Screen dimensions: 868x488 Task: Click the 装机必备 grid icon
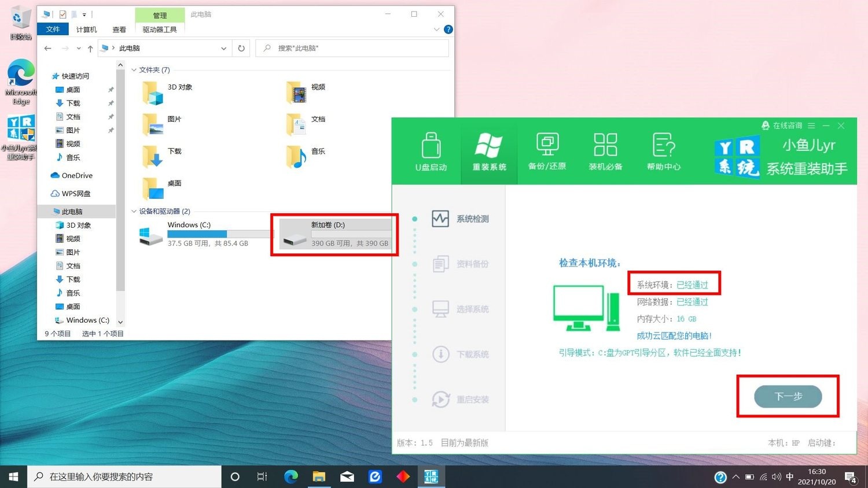[605, 145]
